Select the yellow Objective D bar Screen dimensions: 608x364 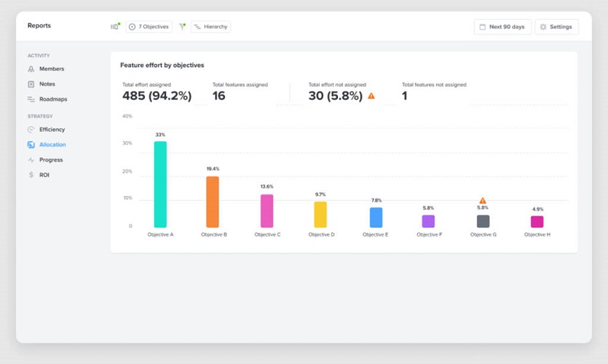(320, 215)
